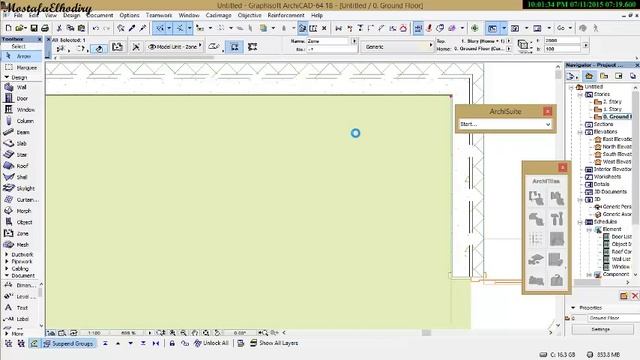
Task: Expand the Ductwork section in Toolbox
Action: click(x=7, y=254)
